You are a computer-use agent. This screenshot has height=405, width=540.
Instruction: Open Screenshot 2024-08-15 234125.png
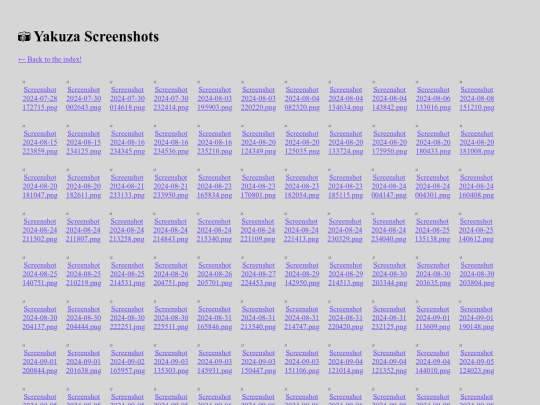pyautogui.click(x=84, y=142)
